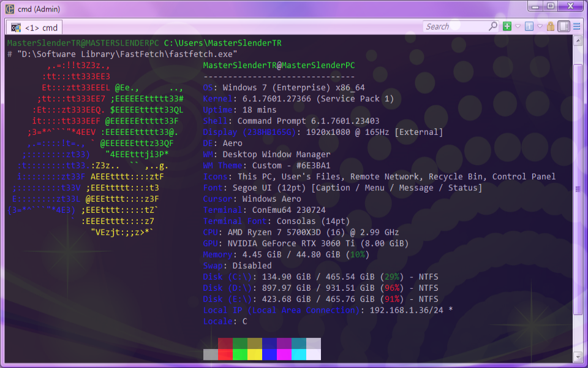
Task: Click the bright green swatch in palette
Action: coord(240,355)
